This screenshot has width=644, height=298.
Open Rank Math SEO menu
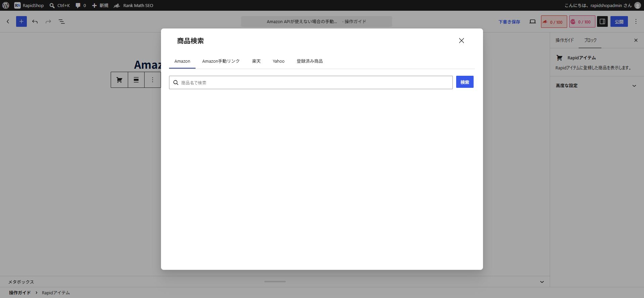pos(133,5)
